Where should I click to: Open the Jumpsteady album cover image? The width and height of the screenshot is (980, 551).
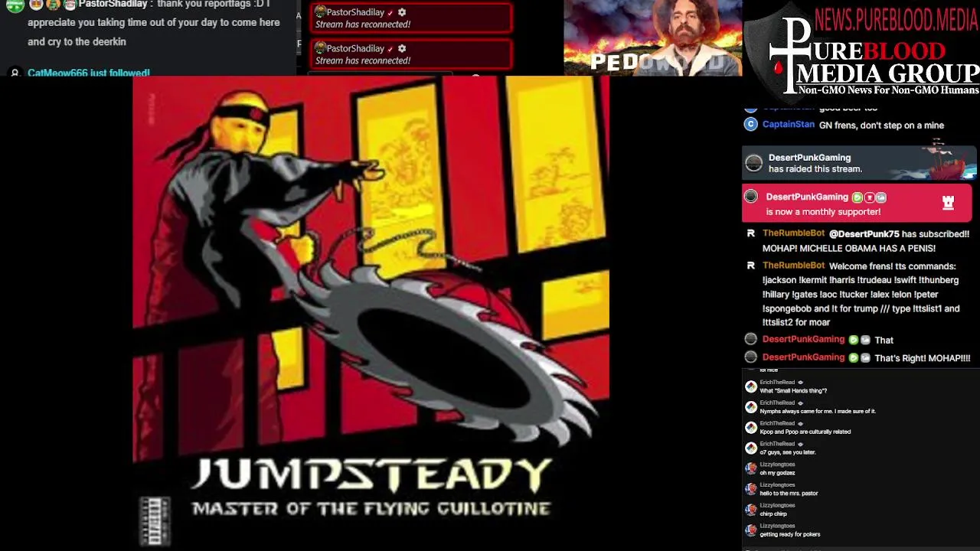click(x=371, y=312)
